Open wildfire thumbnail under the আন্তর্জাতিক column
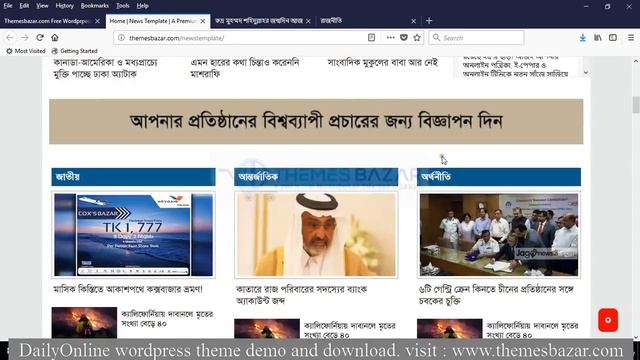Image resolution: width=640 pixels, height=360 pixels. 267,328
